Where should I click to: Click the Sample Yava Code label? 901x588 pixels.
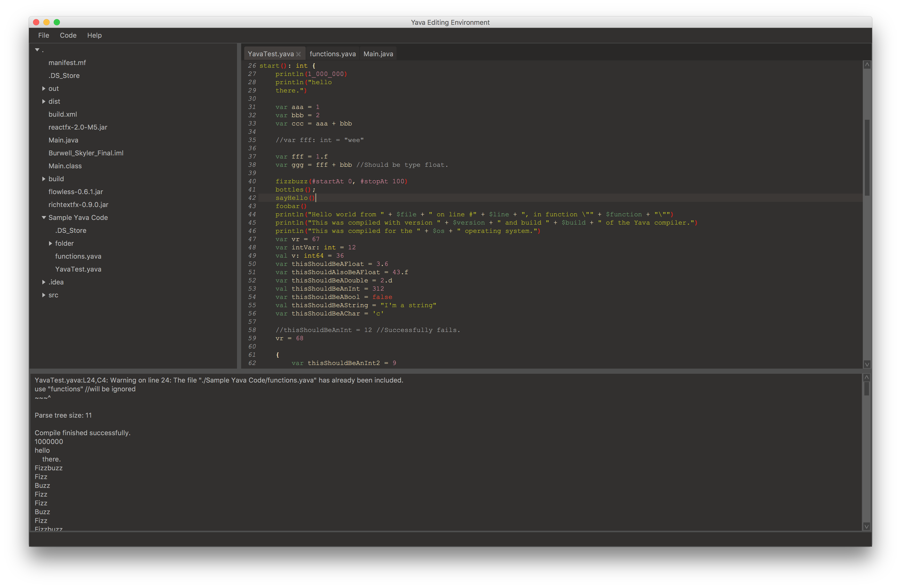(78, 217)
